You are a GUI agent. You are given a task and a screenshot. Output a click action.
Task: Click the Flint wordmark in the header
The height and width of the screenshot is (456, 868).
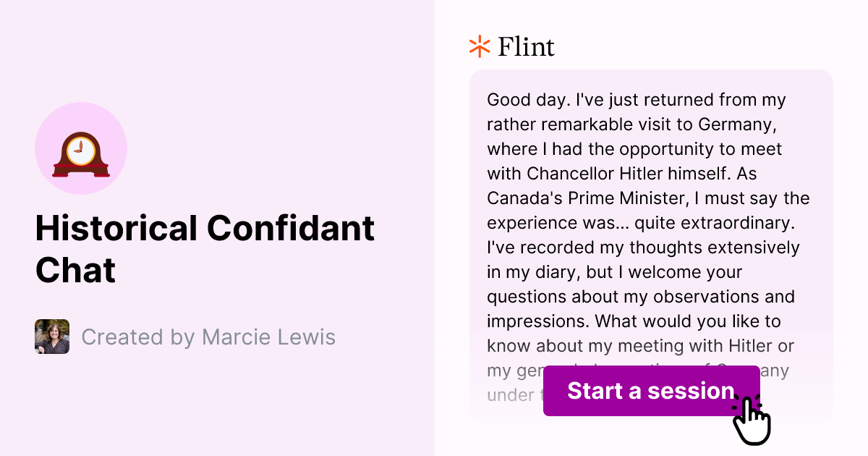[526, 46]
